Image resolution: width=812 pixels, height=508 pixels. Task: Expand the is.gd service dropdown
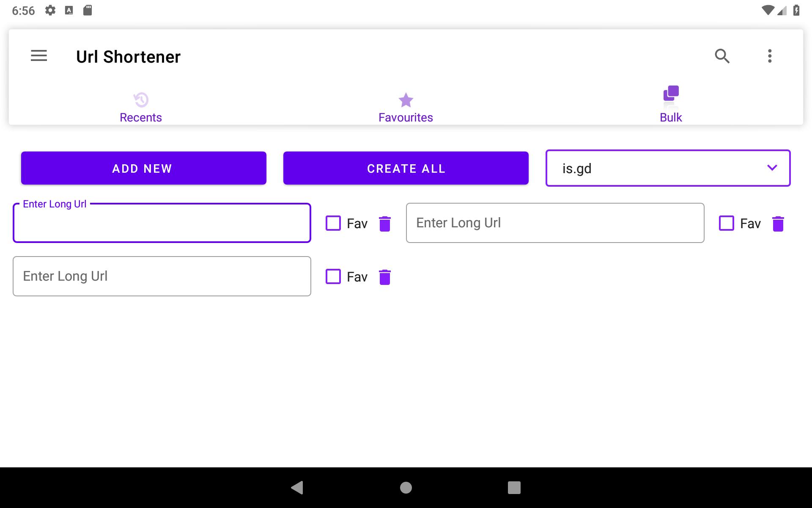pyautogui.click(x=772, y=168)
